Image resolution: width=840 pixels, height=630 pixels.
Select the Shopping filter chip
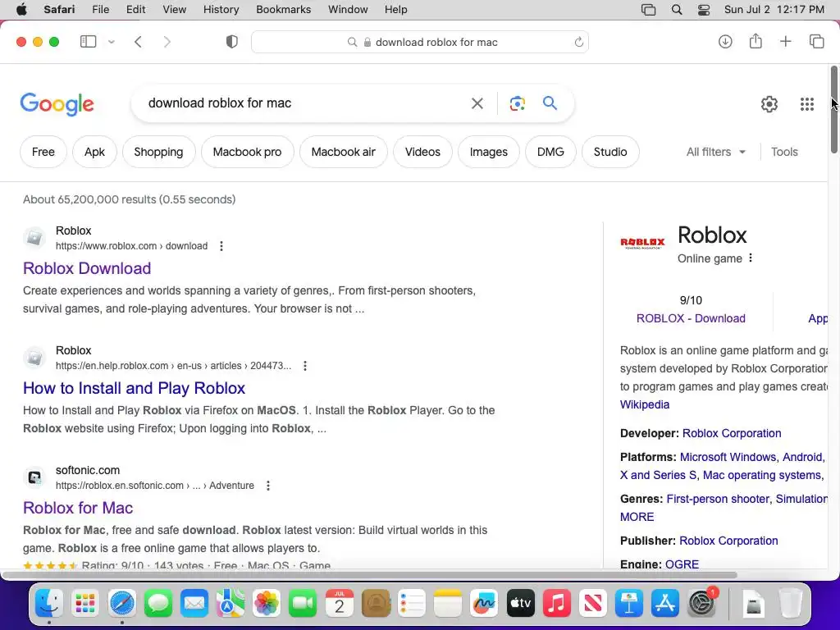[x=158, y=152]
